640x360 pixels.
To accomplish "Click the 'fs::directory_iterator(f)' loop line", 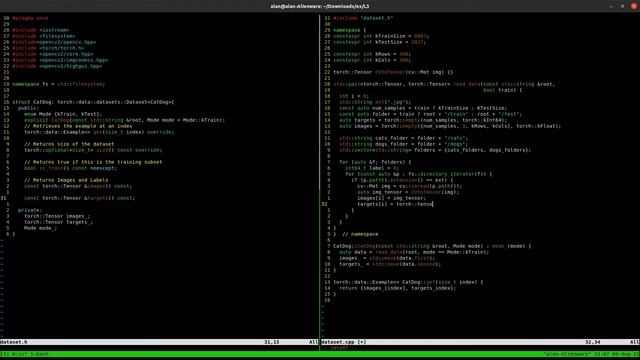I will point(419,174).
